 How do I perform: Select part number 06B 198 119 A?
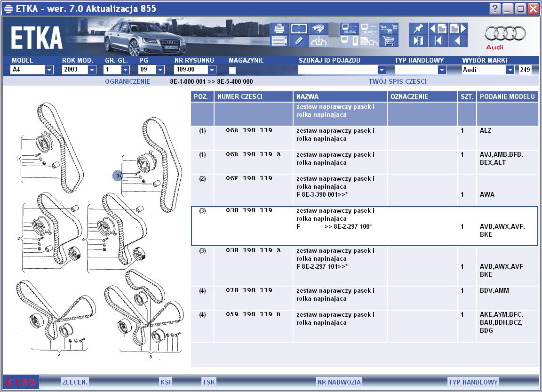click(253, 154)
